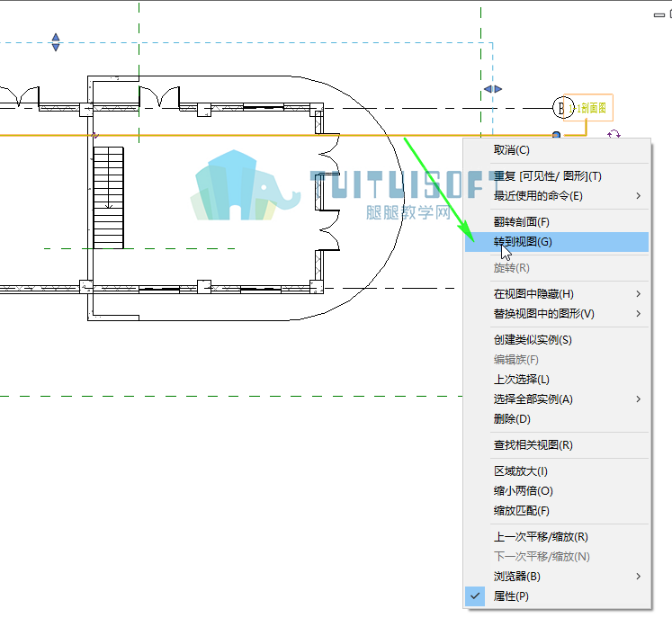
Task: Expand arrow beside 在视图中隐藏(H)
Action: (638, 294)
